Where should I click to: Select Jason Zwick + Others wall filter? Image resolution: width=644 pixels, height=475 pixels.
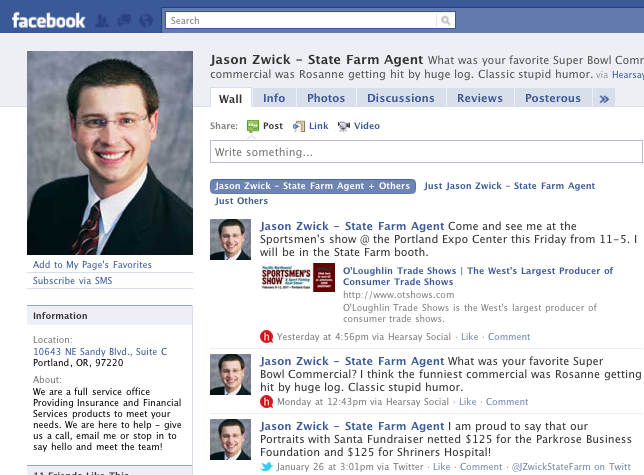click(x=313, y=186)
